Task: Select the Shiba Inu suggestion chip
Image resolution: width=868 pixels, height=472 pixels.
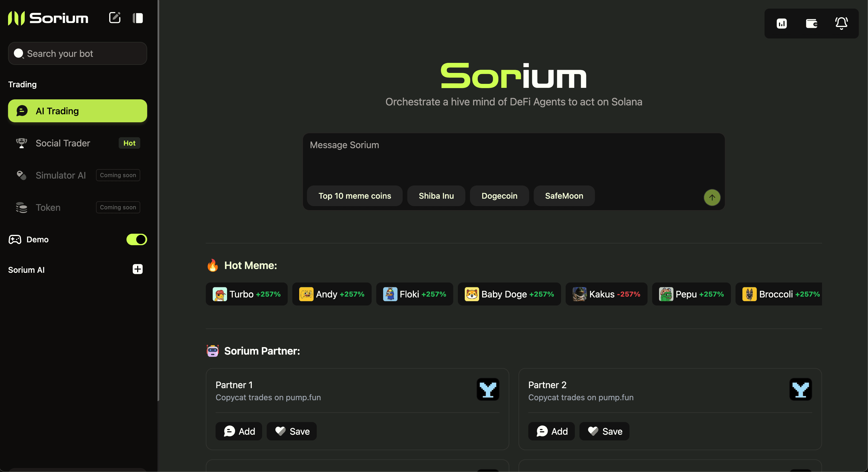Action: tap(436, 196)
